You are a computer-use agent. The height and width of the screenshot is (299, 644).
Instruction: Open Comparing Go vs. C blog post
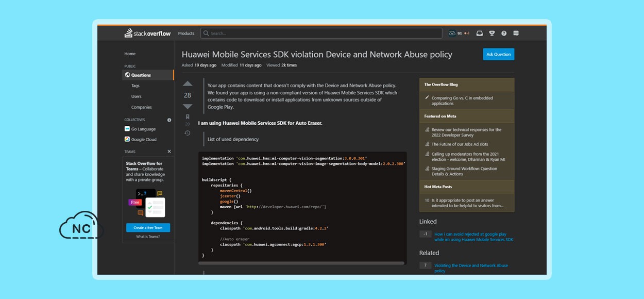462,101
